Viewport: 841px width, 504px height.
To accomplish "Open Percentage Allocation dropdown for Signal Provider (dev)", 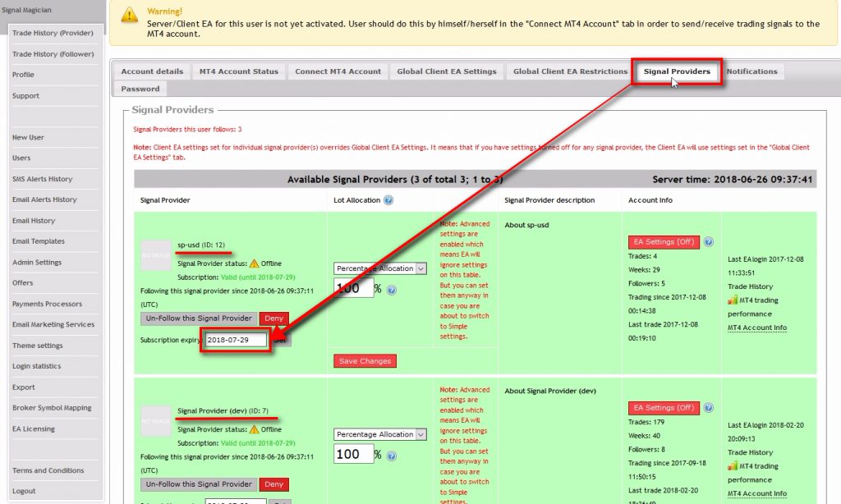I will 380,434.
